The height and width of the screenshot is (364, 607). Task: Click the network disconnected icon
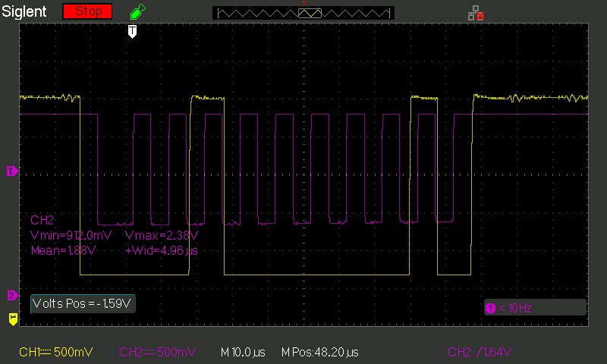tap(476, 12)
